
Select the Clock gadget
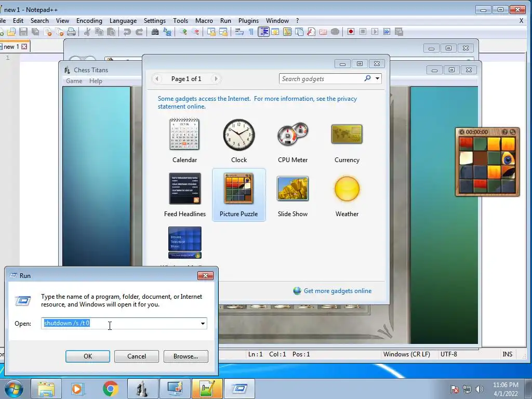(x=239, y=140)
